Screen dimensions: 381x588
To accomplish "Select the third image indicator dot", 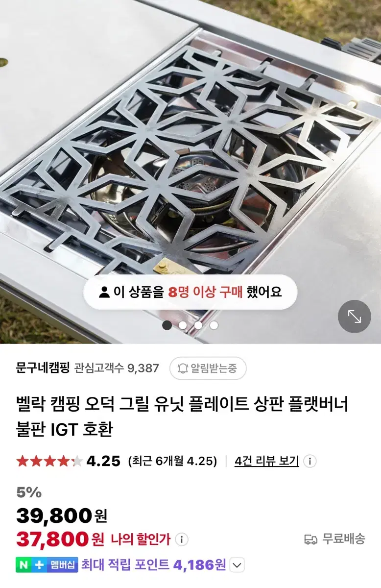I will (x=198, y=325).
